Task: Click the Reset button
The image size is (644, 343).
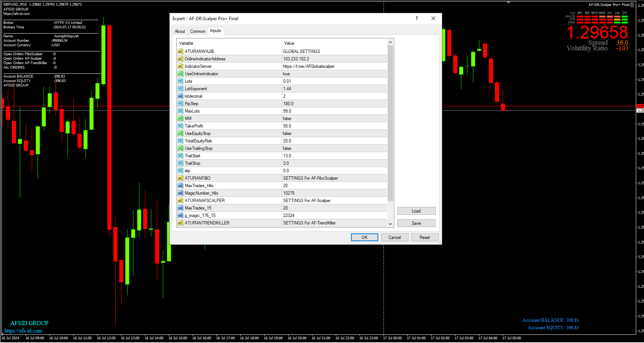Action: (425, 237)
